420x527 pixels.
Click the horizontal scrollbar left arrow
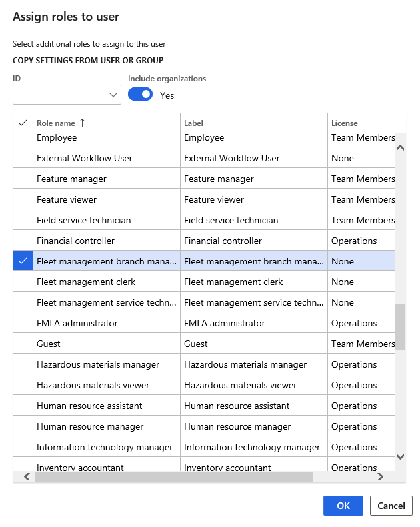pyautogui.click(x=27, y=476)
